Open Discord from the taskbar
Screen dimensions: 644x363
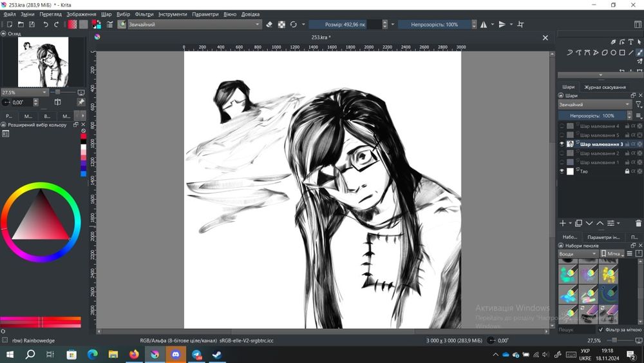pos(176,355)
